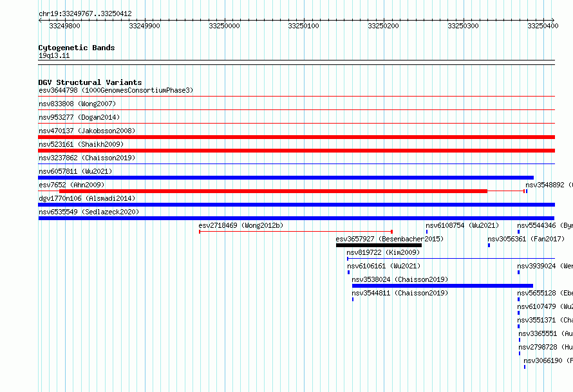Click ruler position 33250400
This screenshot has width=573, height=392.
click(x=543, y=26)
